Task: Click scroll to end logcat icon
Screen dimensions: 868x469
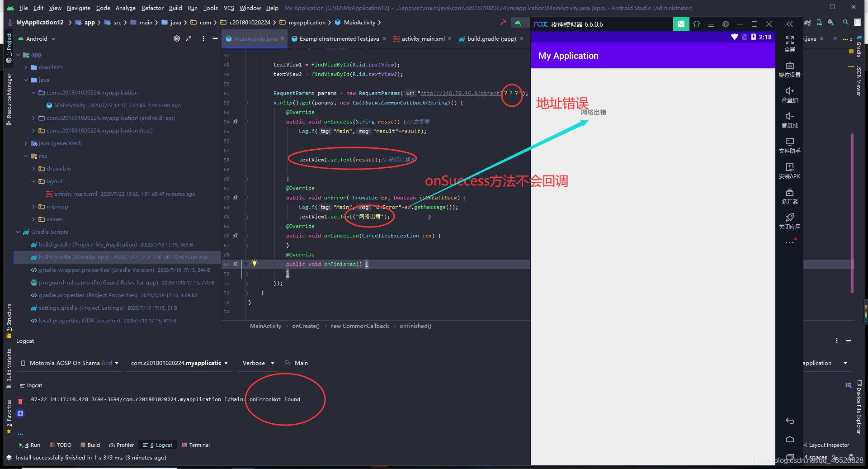Action: (20, 413)
